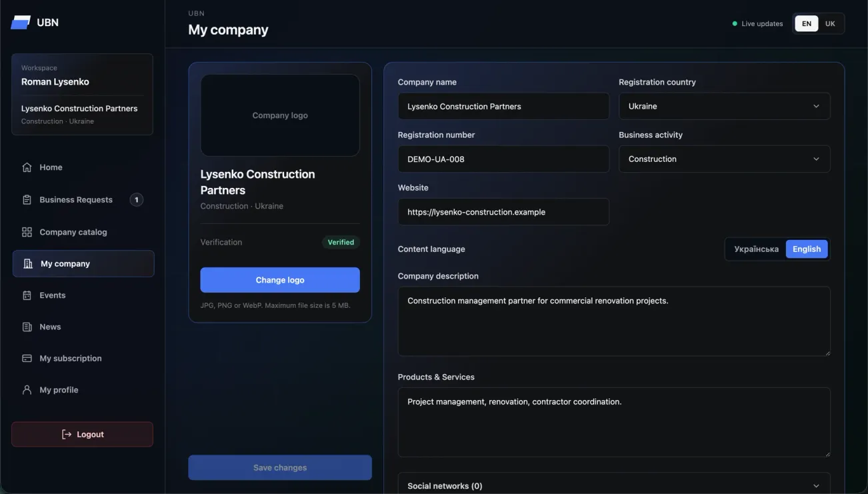Click the UBN logo icon
This screenshot has height=494, width=868.
coord(21,23)
